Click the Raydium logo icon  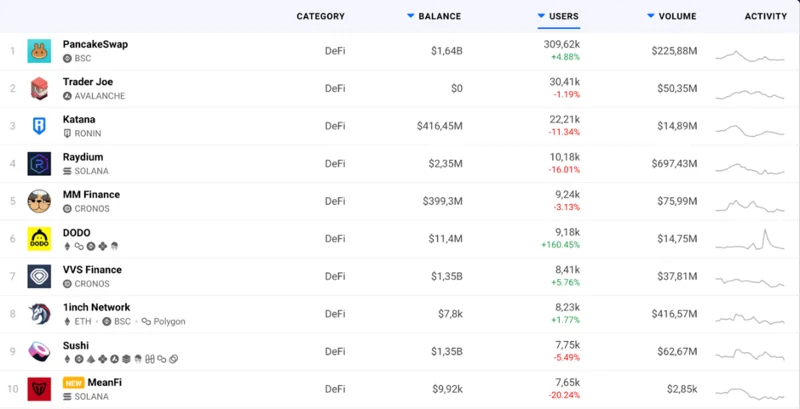(39, 164)
